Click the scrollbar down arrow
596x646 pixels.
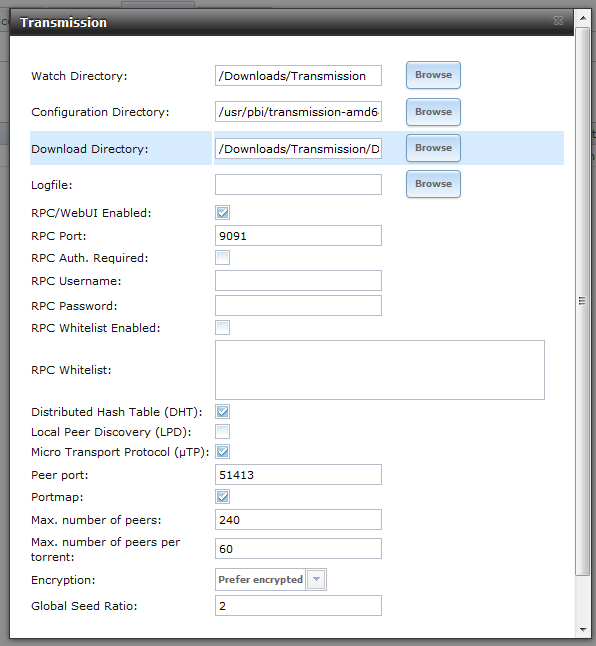(x=583, y=629)
